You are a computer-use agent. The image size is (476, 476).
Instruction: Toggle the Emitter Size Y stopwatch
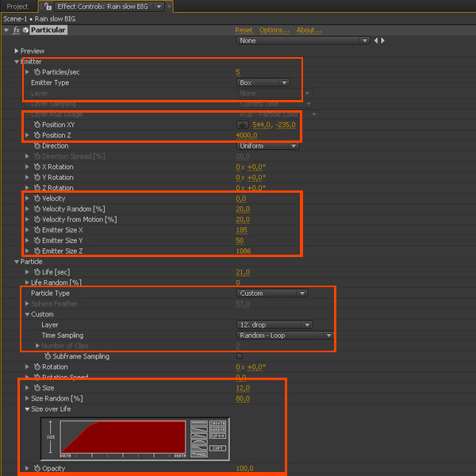tap(37, 240)
